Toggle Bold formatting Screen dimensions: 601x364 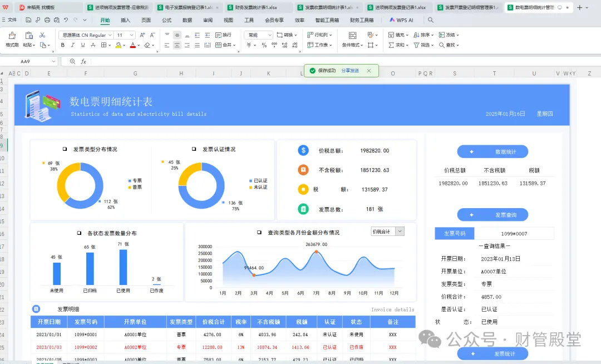62,45
